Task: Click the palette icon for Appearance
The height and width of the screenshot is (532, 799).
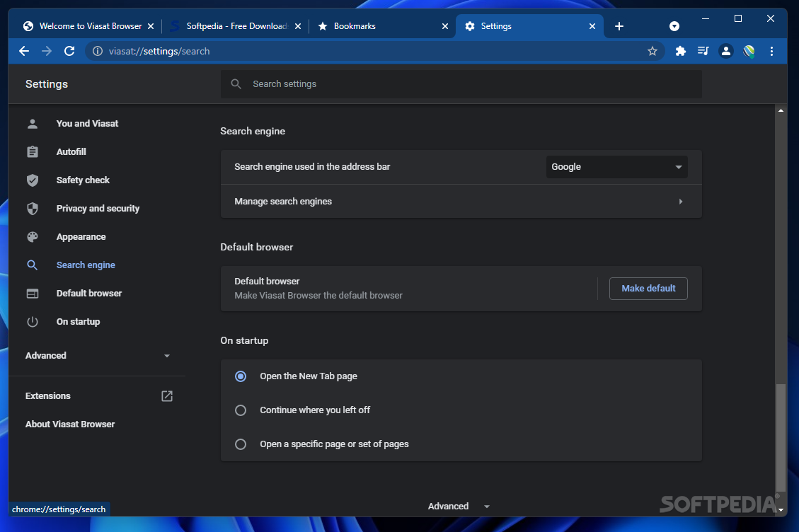Action: click(33, 236)
